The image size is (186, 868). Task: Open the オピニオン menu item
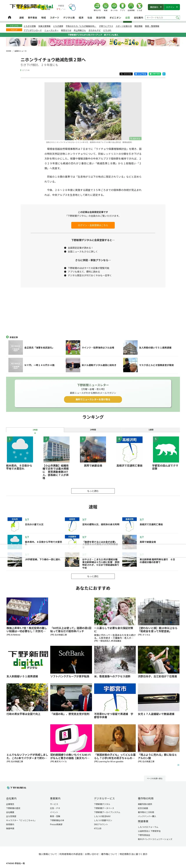pyautogui.click(x=115, y=18)
